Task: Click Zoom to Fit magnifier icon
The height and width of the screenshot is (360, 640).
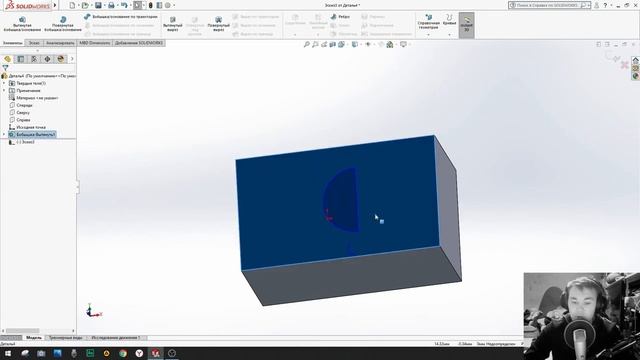Action: (307, 44)
